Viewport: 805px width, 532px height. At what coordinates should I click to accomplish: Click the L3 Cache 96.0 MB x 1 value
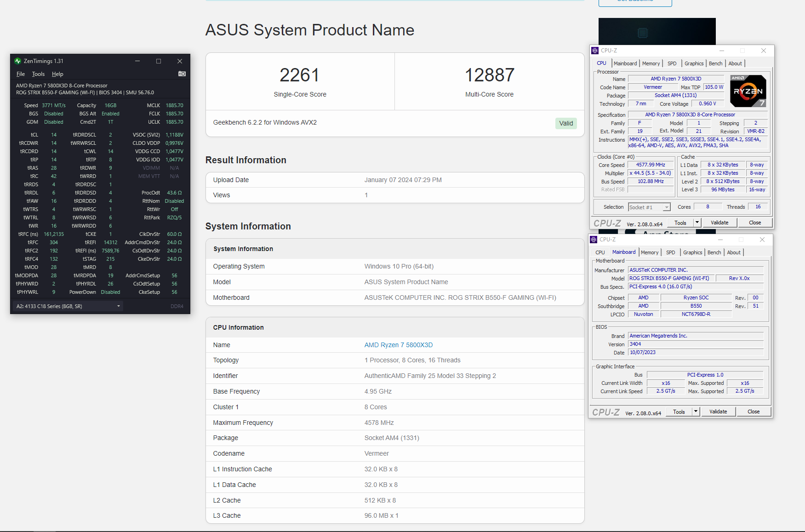point(382,515)
